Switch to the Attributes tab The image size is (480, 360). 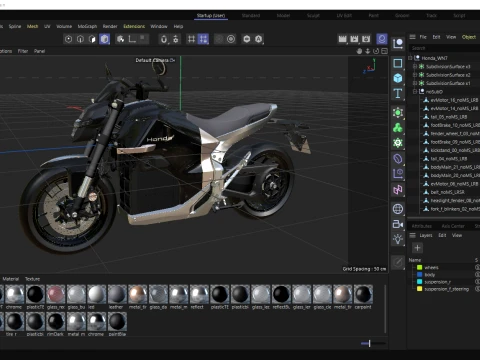tap(422, 226)
